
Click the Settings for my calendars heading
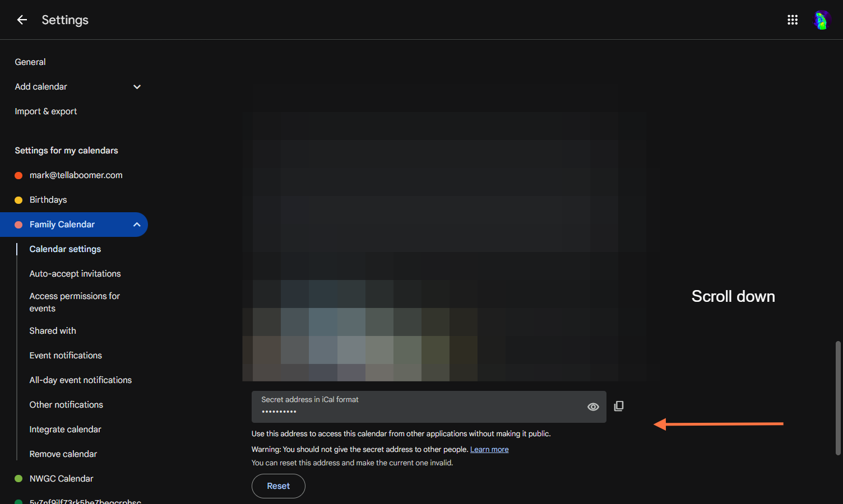[x=66, y=151]
